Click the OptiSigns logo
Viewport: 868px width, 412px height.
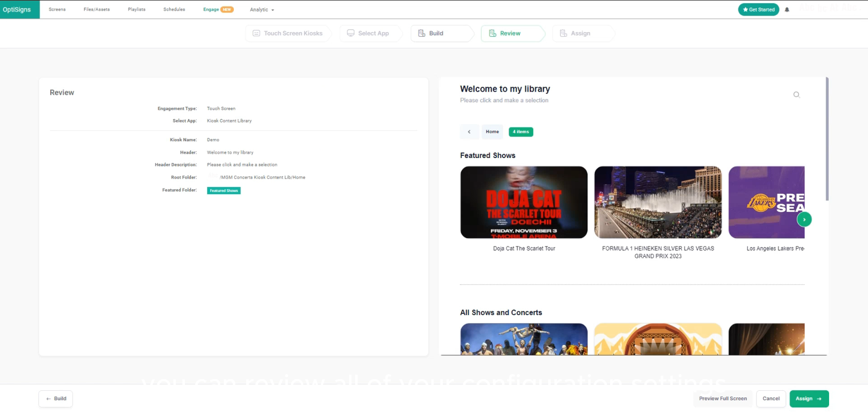(19, 10)
